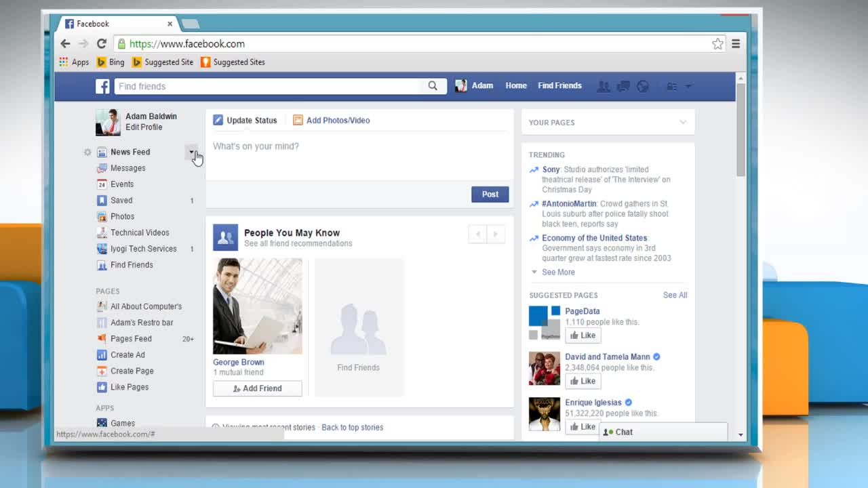Click next arrow in People You May Know

coord(496,235)
